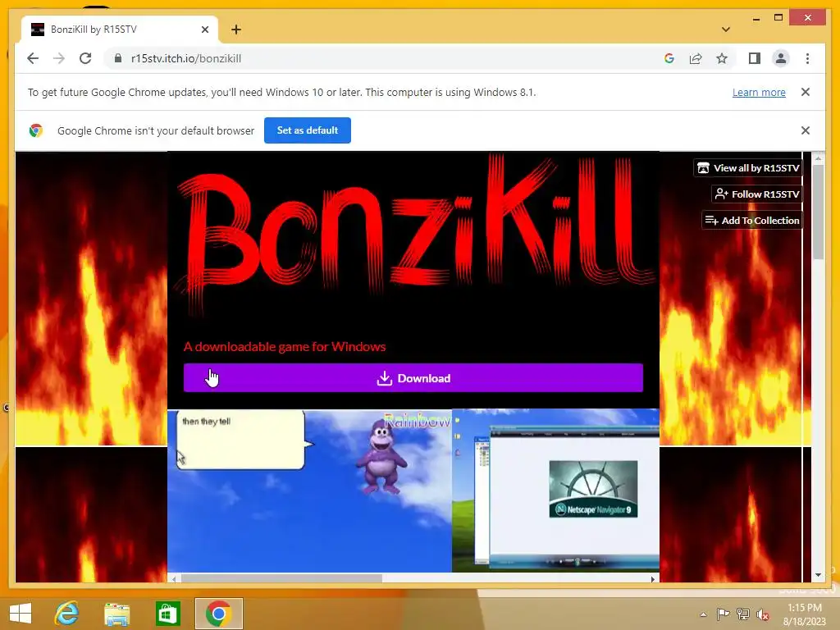Click the purple Download button
The image size is (840, 630).
pyautogui.click(x=413, y=378)
